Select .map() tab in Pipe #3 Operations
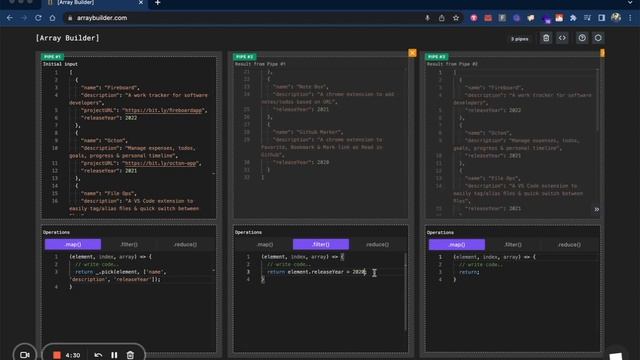Viewport: 640px width, 360px height. (457, 244)
